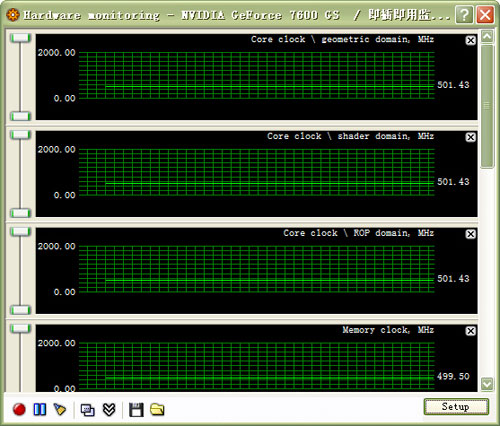This screenshot has height=426, width=500.
Task: Click the lower slider handle beside shader domain graph
Action: click(x=20, y=213)
